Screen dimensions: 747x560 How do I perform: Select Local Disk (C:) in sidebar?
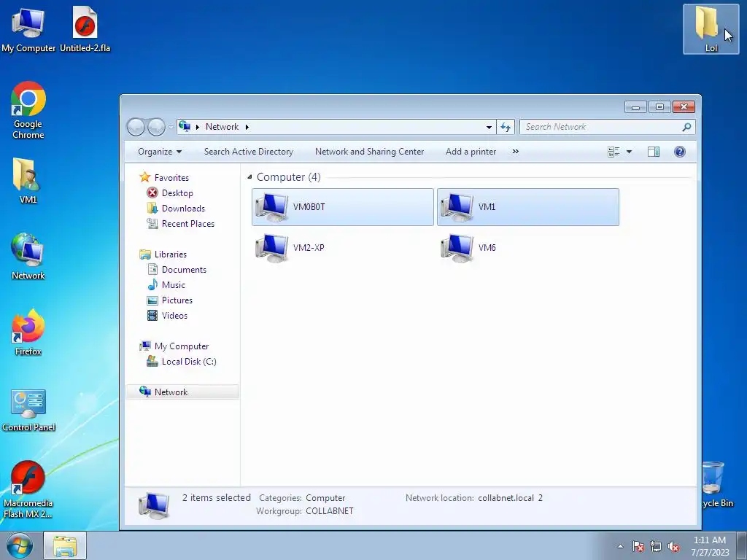click(x=189, y=362)
